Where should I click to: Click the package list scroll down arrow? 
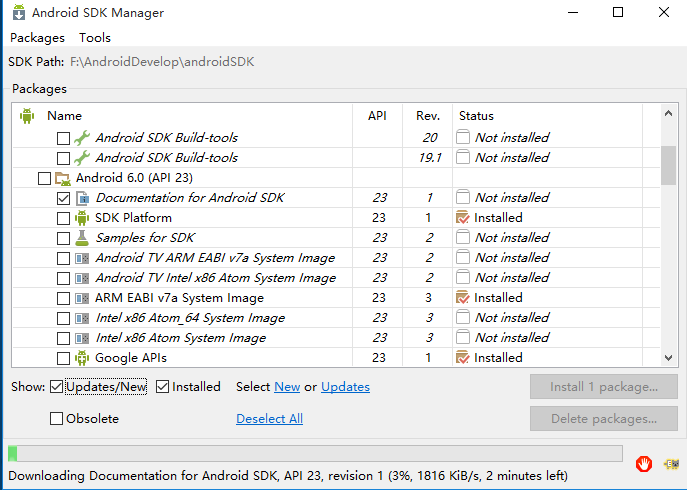click(x=668, y=358)
